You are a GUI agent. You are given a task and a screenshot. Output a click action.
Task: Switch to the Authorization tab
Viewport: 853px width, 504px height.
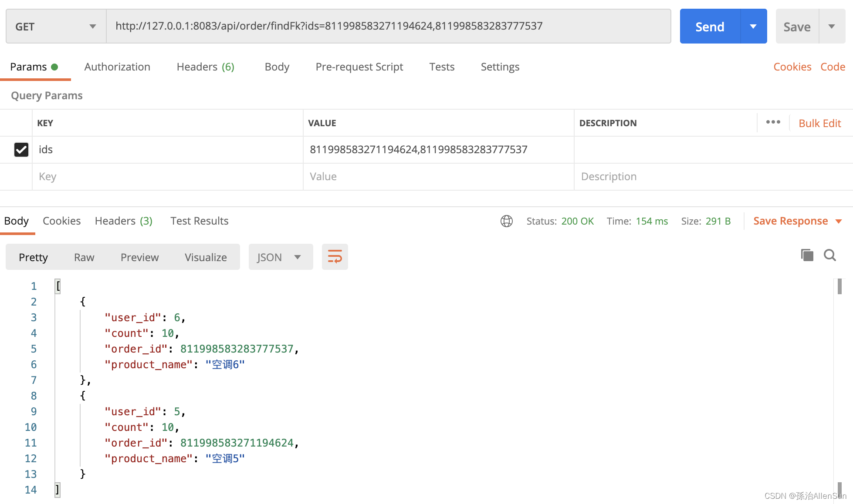[117, 67]
